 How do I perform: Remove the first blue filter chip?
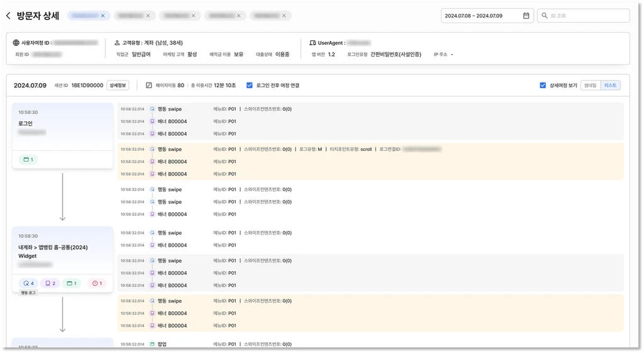point(103,16)
